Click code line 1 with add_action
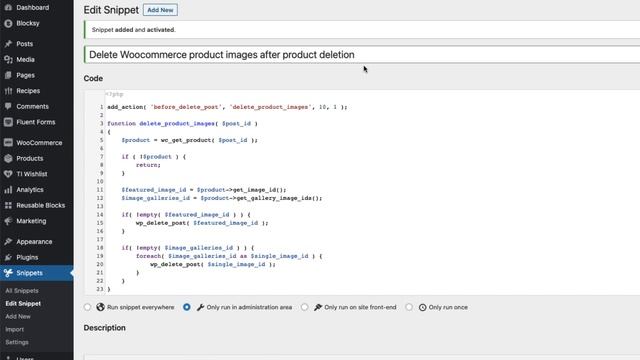Viewport: 640px width, 360px height. point(227,107)
